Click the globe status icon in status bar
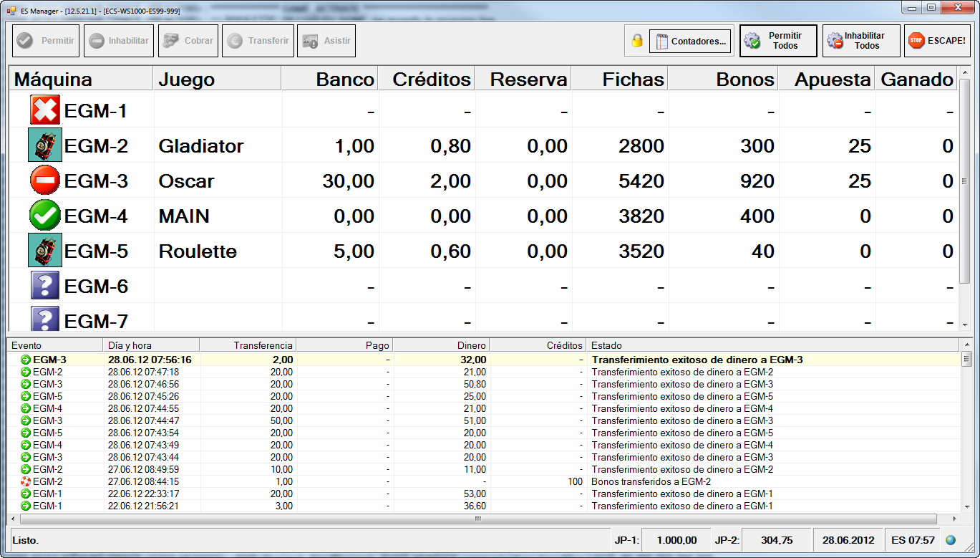The width and height of the screenshot is (980, 558). pyautogui.click(x=951, y=540)
